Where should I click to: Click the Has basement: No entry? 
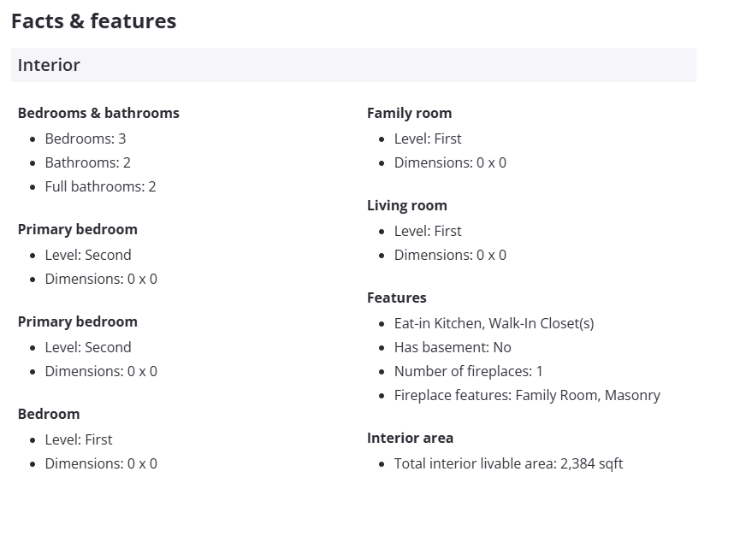pos(453,347)
